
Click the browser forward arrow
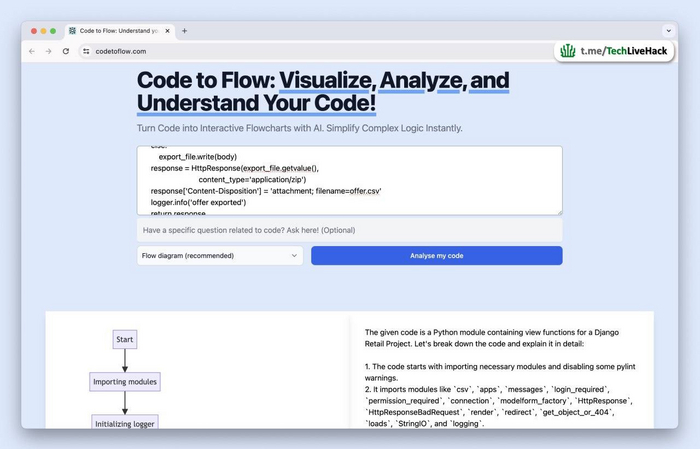point(48,51)
